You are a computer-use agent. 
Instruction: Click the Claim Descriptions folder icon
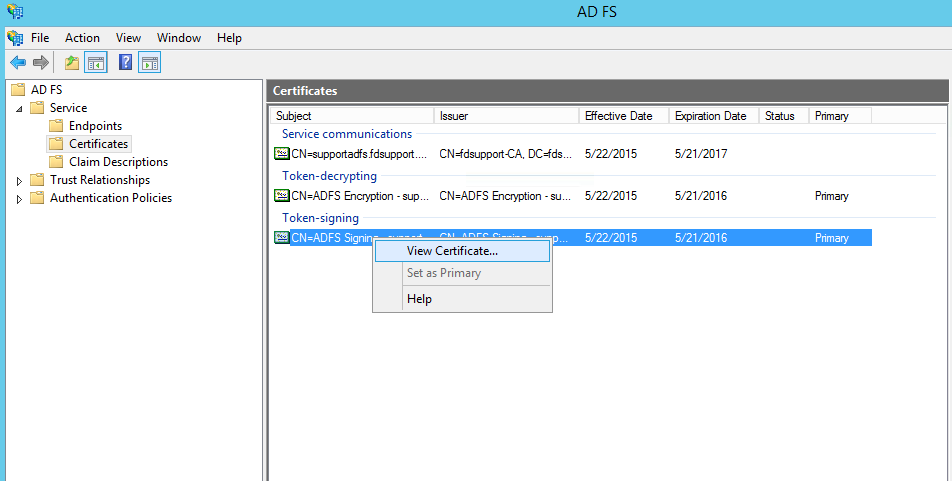pyautogui.click(x=56, y=162)
